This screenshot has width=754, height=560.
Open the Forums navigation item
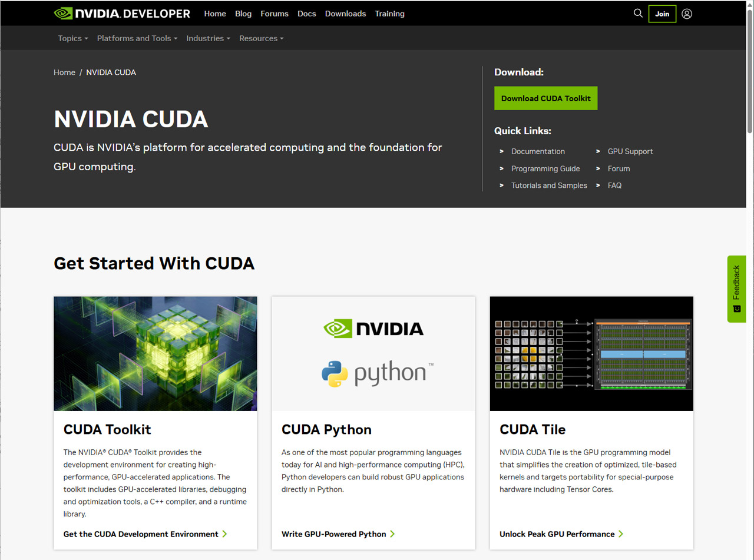pos(275,14)
